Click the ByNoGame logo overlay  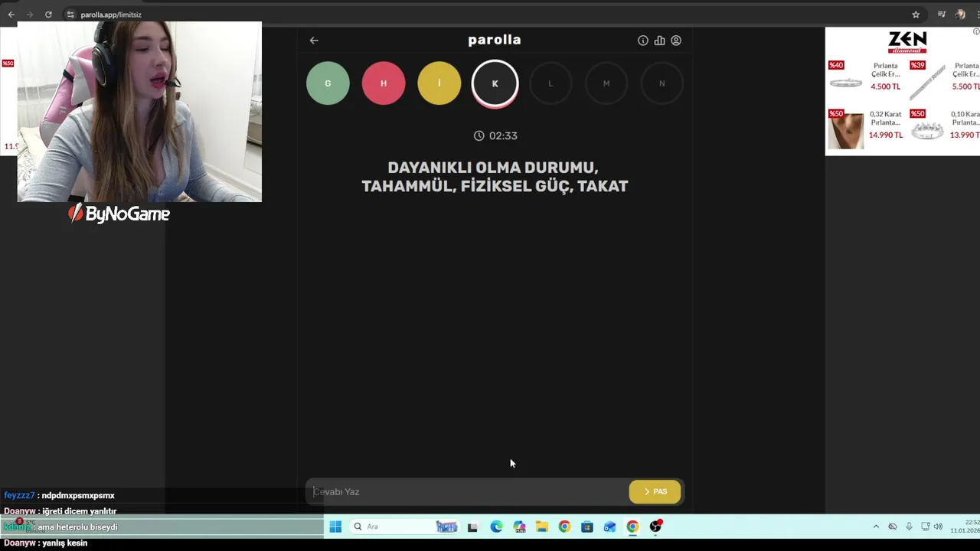click(x=119, y=214)
